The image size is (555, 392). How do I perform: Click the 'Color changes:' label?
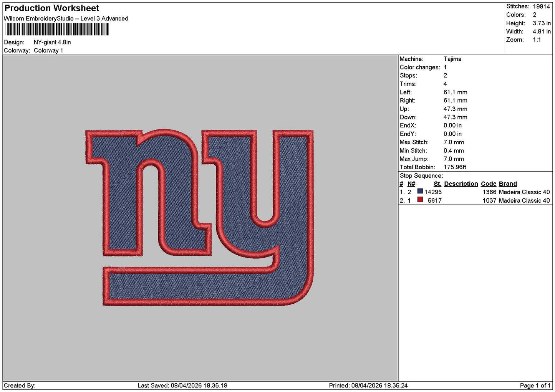click(420, 67)
